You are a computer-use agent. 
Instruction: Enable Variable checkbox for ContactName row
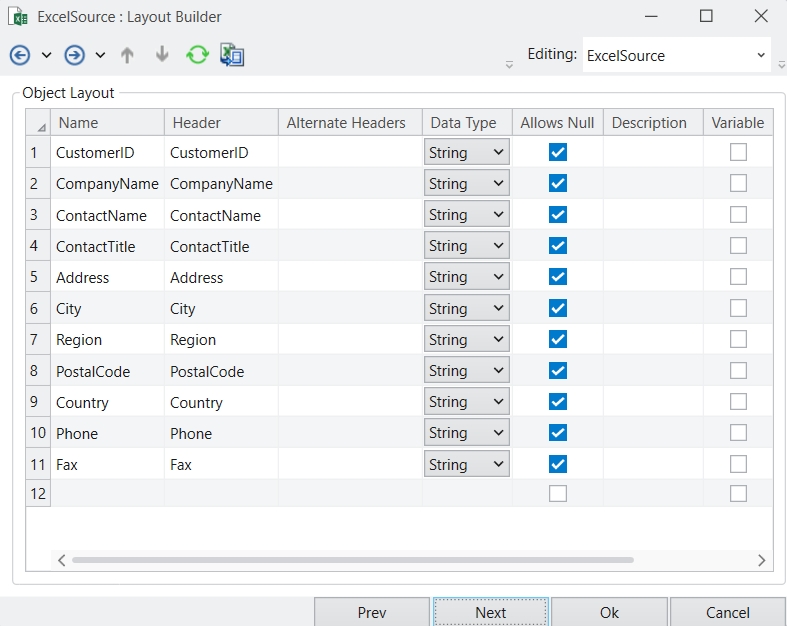pyautogui.click(x=738, y=215)
